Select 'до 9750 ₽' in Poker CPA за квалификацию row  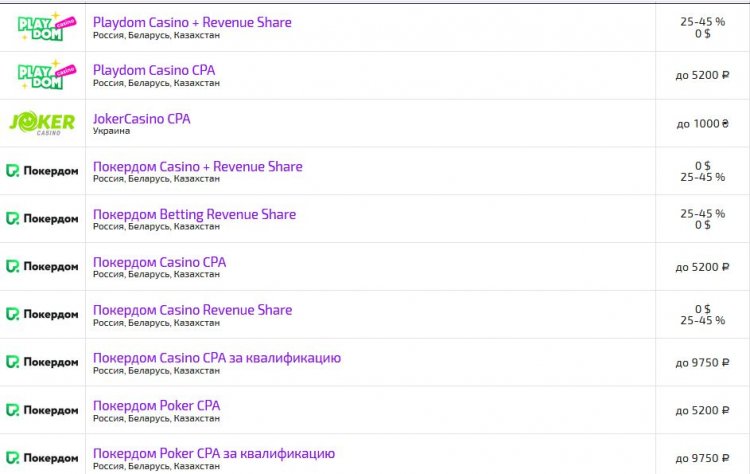[x=702, y=458]
